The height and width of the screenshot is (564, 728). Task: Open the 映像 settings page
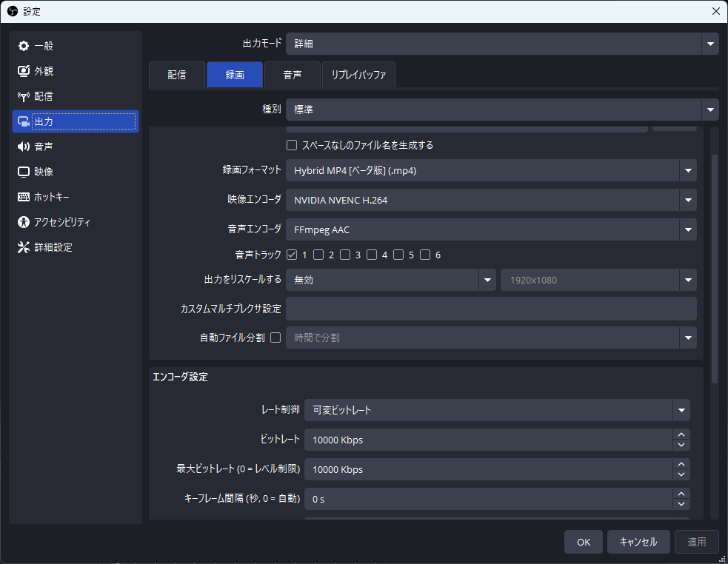[76, 172]
